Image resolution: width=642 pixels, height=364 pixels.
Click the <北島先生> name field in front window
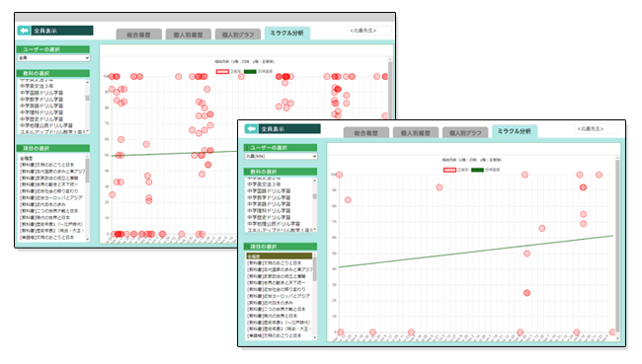point(597,129)
